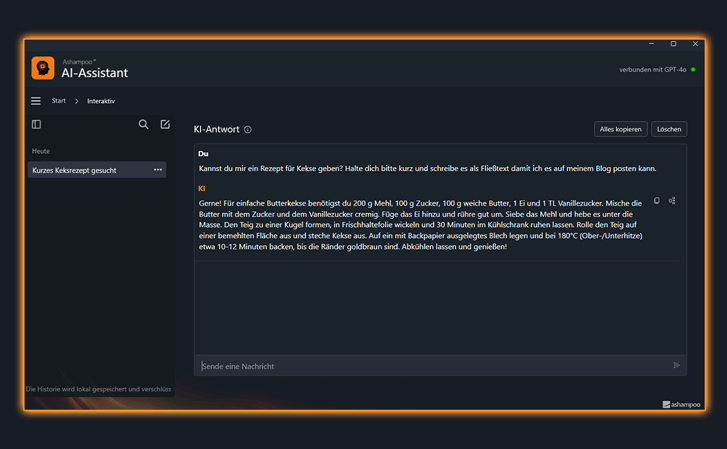Maximize the AI-Assistant window

click(673, 44)
